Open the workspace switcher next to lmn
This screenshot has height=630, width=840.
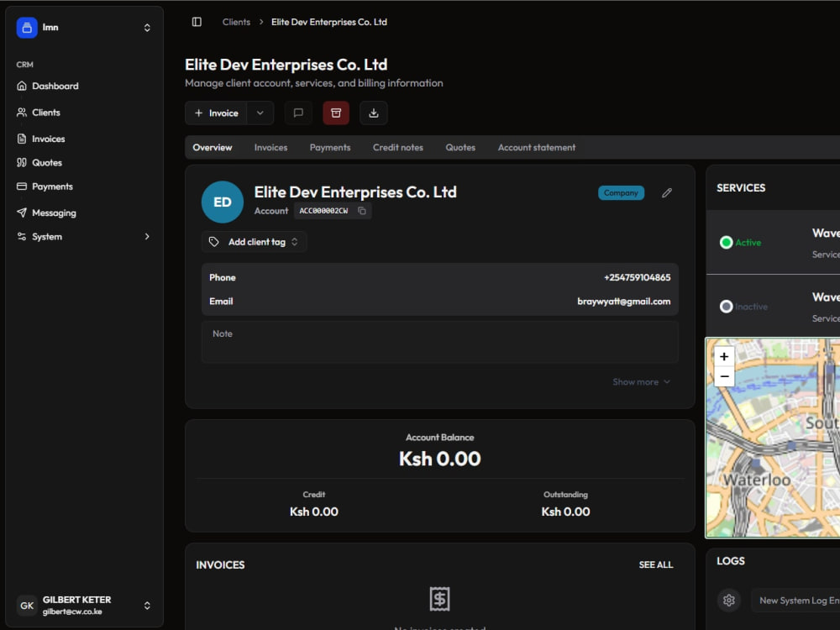[147, 28]
